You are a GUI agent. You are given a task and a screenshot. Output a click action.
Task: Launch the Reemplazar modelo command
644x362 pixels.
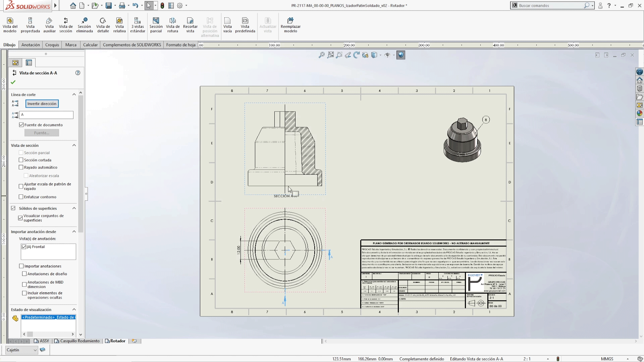pos(290,25)
